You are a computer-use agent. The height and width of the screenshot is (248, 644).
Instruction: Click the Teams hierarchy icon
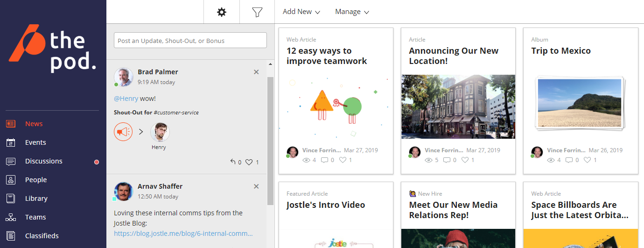point(11,217)
